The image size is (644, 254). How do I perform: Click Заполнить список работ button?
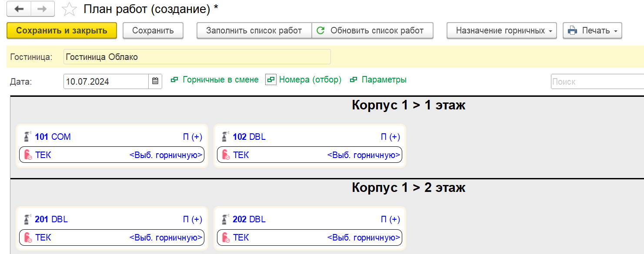point(254,31)
